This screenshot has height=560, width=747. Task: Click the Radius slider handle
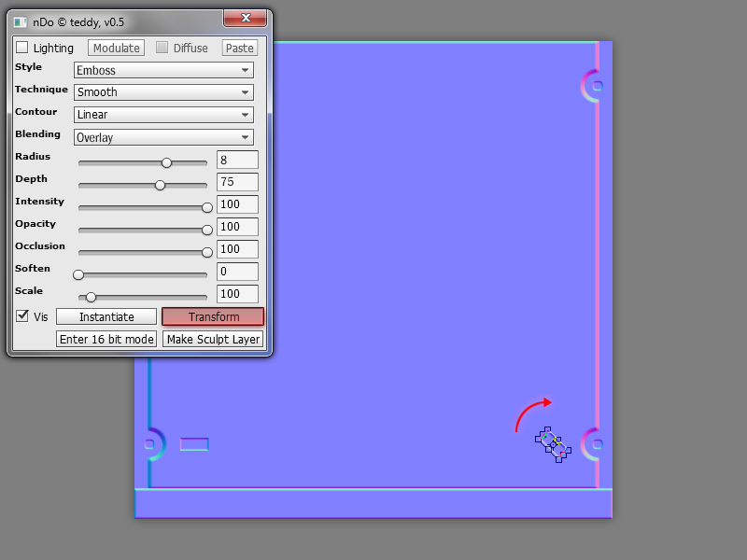[x=166, y=162]
